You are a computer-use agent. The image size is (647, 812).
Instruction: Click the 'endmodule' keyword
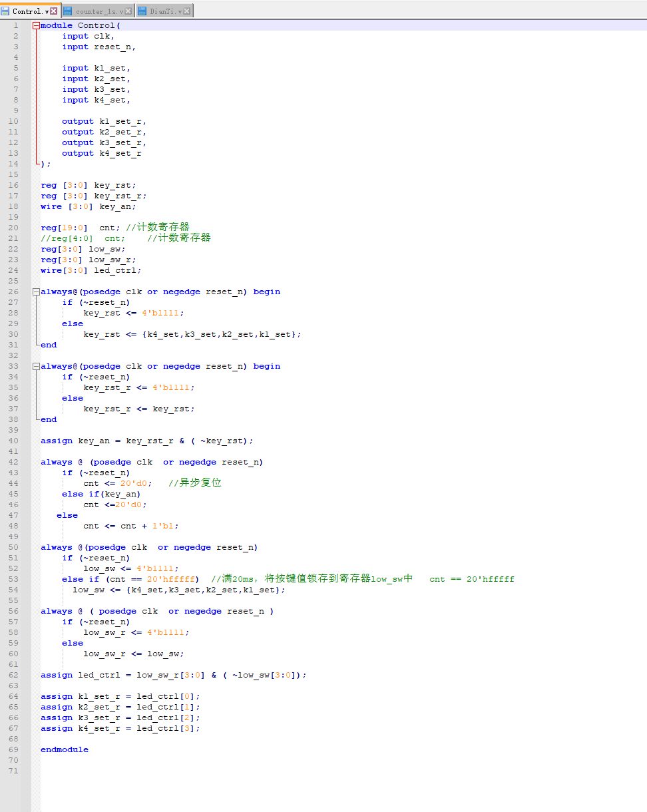click(65, 749)
